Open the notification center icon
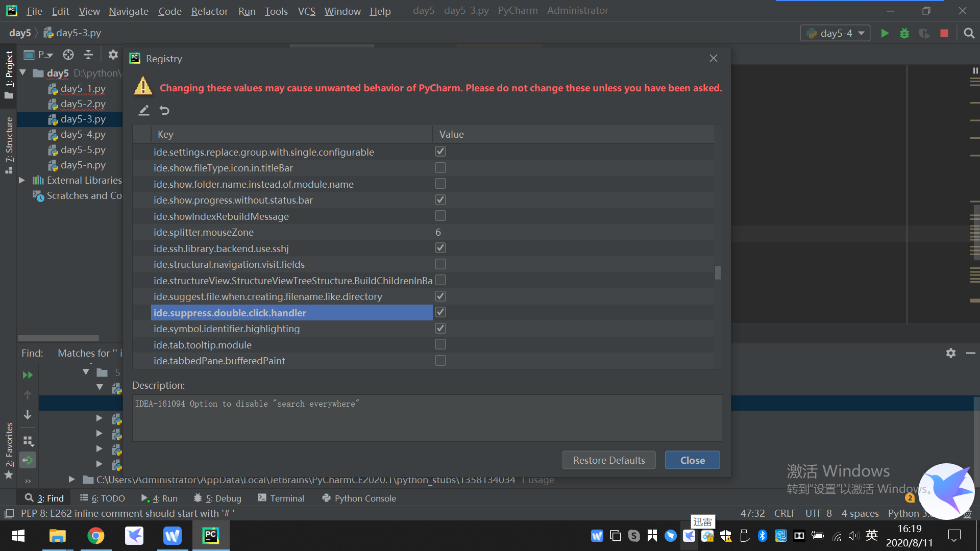Screen dimensions: 980x551 [954, 536]
